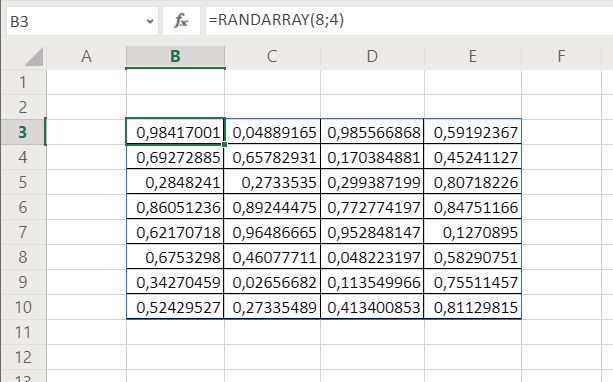Click cell with value 0,952848147
The height and width of the screenshot is (382, 613).
tap(372, 232)
